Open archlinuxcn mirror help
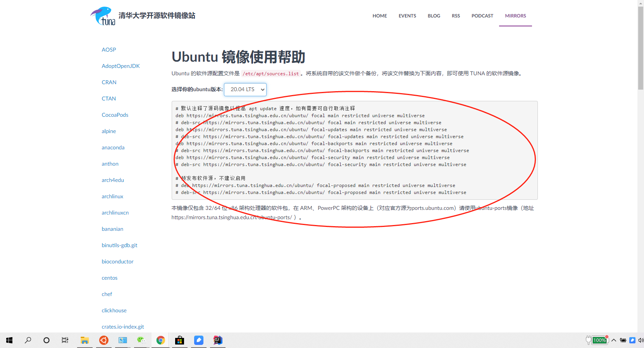 click(x=115, y=213)
